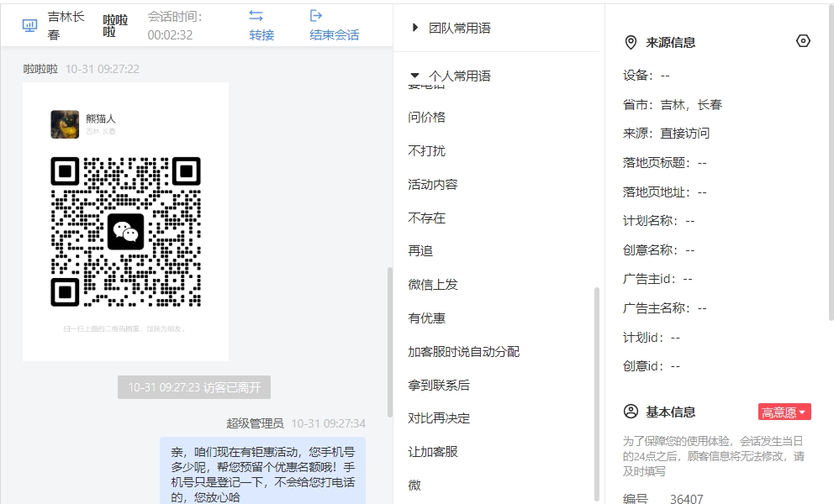This screenshot has height=504, width=834.
Task: Click the 设备 row in 来源信息
Action: tap(647, 76)
